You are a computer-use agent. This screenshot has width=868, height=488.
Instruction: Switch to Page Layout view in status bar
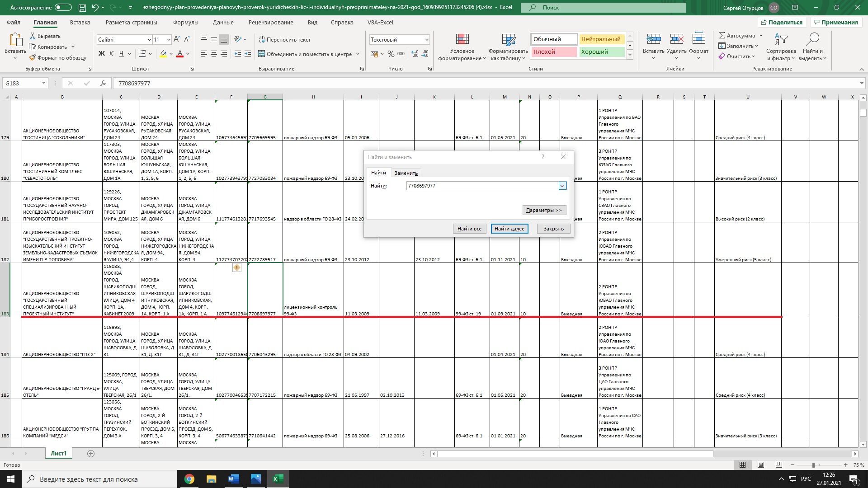[x=761, y=465]
